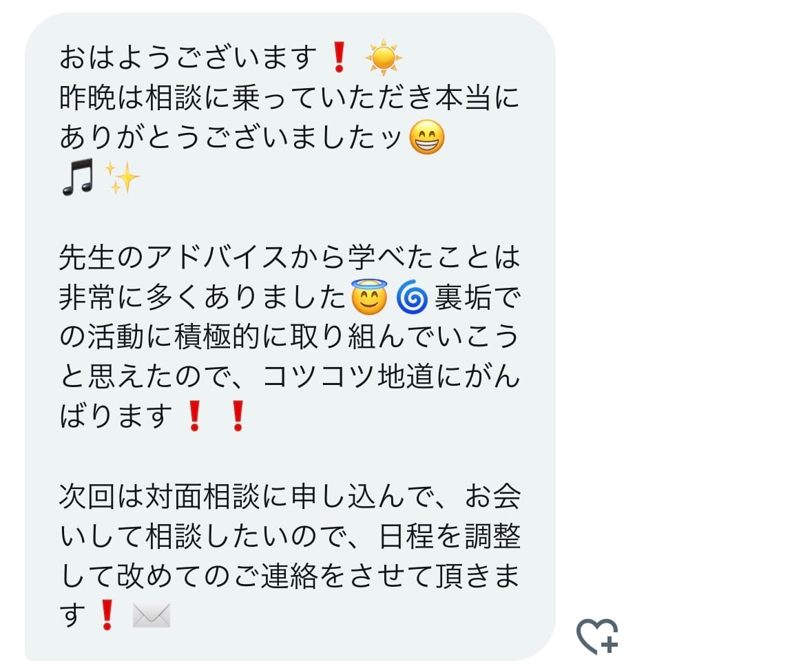Select the envelope emoji at message end
The width and height of the screenshot is (812, 666).
(x=152, y=616)
